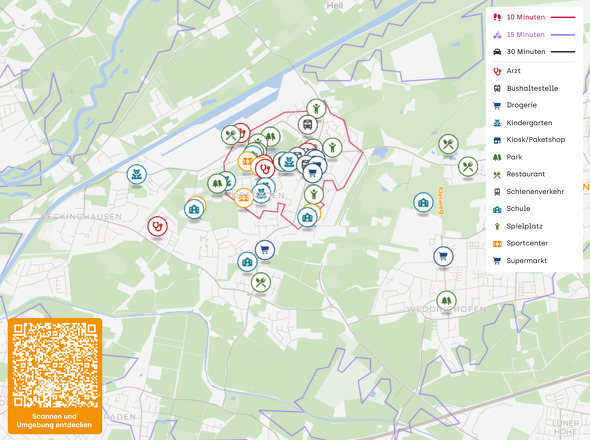Image resolution: width=590 pixels, height=440 pixels.
Task: Select Schule marker west of Oberaden outside red zone
Action: click(x=194, y=209)
